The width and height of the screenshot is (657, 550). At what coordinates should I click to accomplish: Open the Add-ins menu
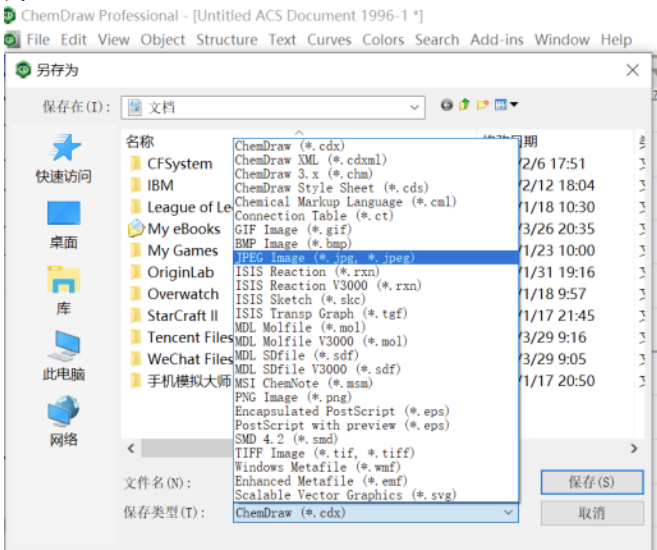(497, 40)
